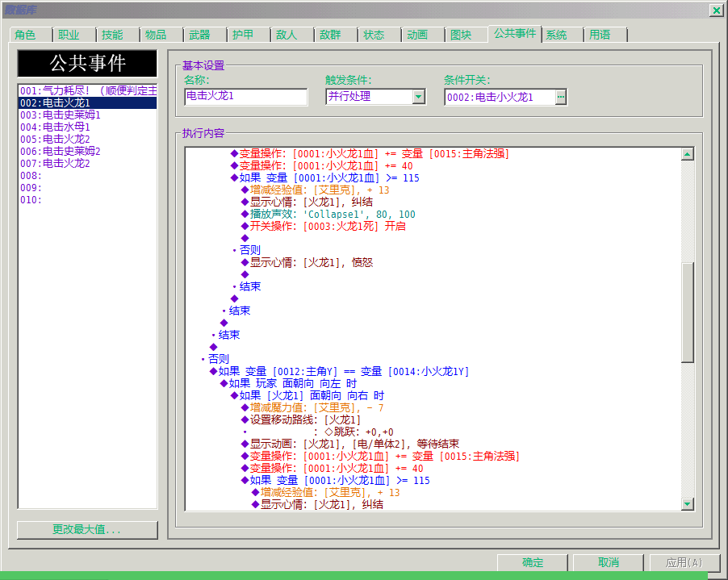Select common event 004:电击水母1
The width and height of the screenshot is (728, 580).
coord(87,127)
